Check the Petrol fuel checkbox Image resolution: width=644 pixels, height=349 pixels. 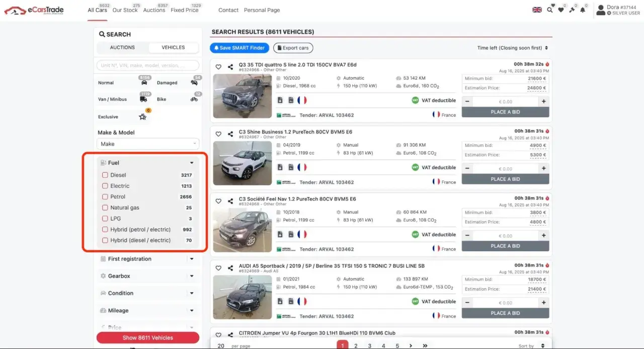[x=105, y=197]
